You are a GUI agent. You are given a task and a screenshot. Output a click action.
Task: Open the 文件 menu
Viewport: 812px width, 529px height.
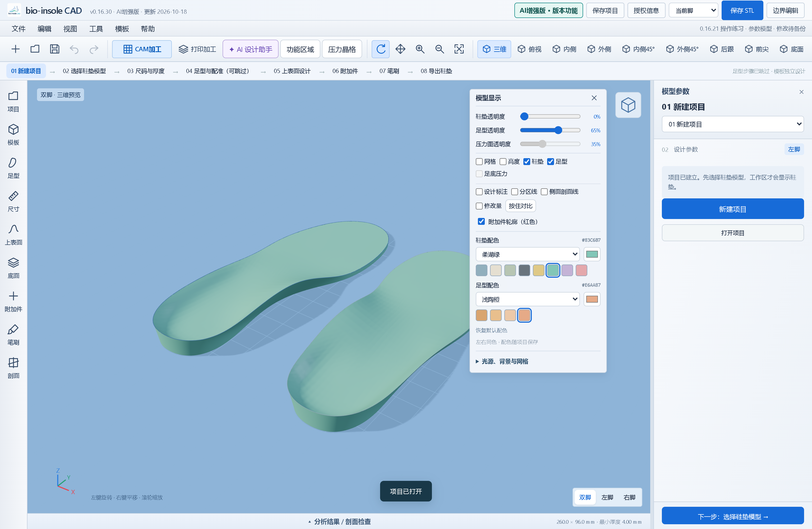pos(19,29)
